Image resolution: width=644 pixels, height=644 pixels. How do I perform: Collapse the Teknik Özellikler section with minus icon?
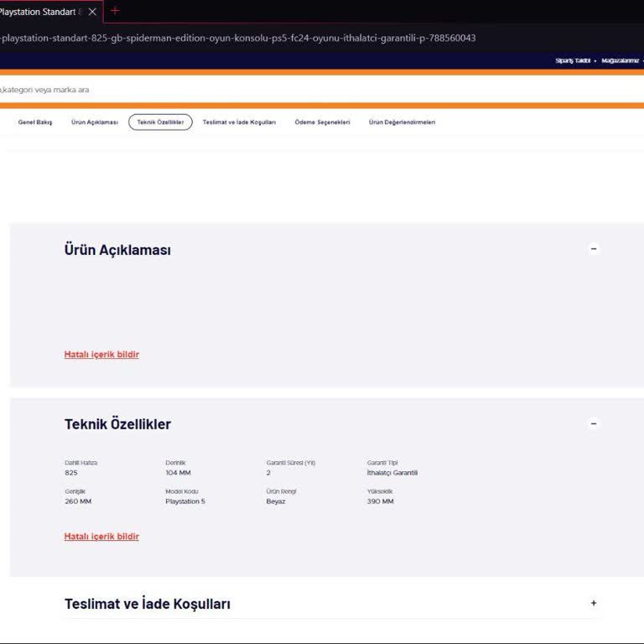tap(594, 423)
